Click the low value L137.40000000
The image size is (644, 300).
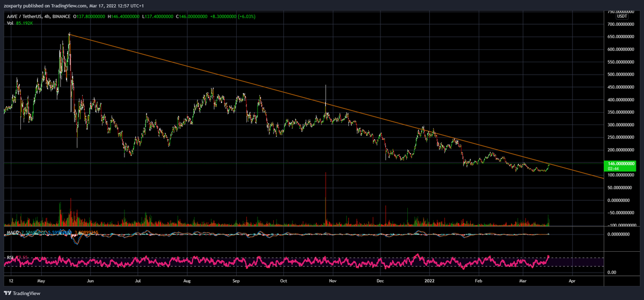(157, 17)
